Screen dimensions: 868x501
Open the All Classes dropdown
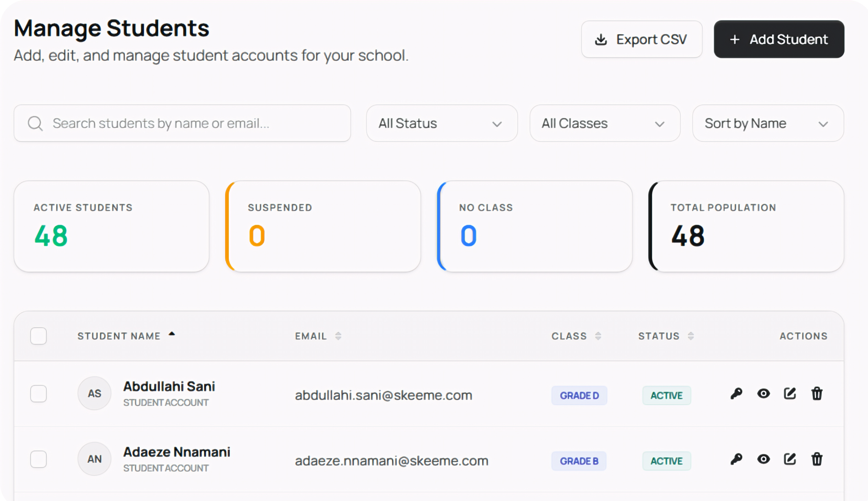[x=605, y=123]
